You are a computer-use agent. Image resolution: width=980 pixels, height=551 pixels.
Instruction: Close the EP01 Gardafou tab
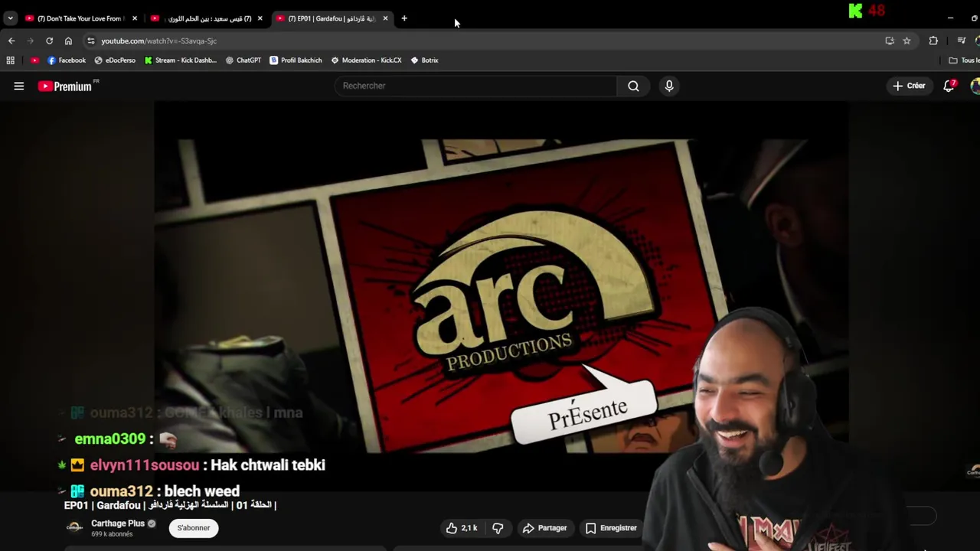[385, 18]
